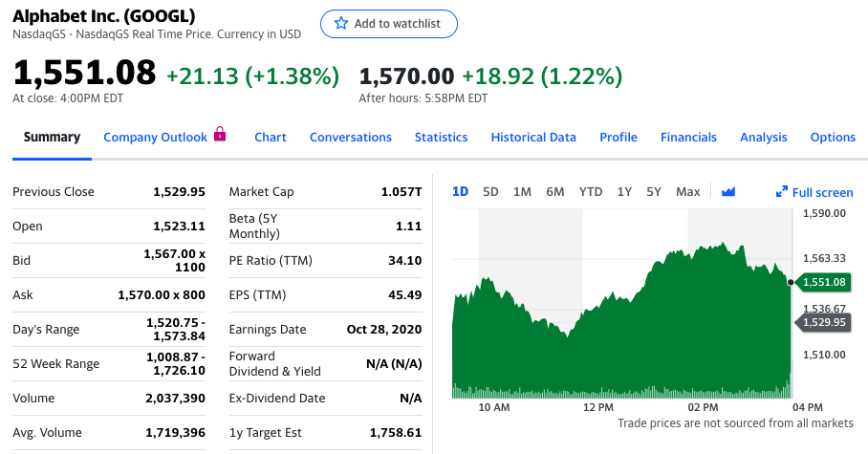Click the Previous Close label
This screenshot has height=454, width=868.
pyautogui.click(x=54, y=191)
